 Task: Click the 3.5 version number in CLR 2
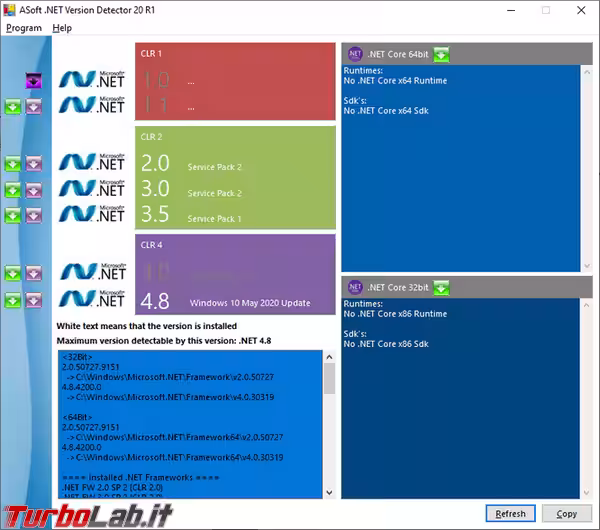pyautogui.click(x=155, y=214)
